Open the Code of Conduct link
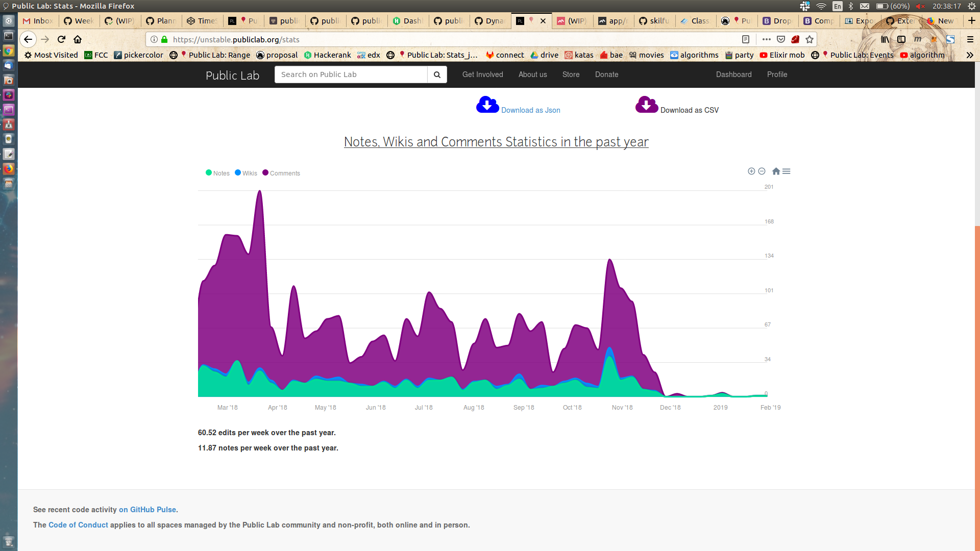The width and height of the screenshot is (980, 551). [78, 525]
